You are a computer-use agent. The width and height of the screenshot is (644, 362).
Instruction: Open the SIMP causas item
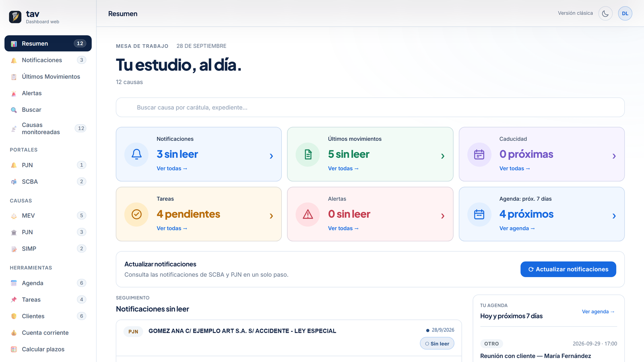click(48, 249)
